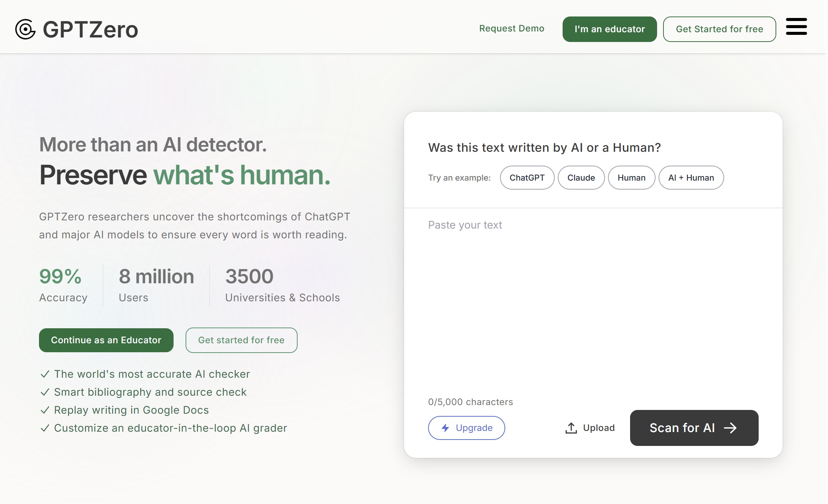
Task: Click 'Customize an educator-in-the-loop AI grader'
Action: 171,428
